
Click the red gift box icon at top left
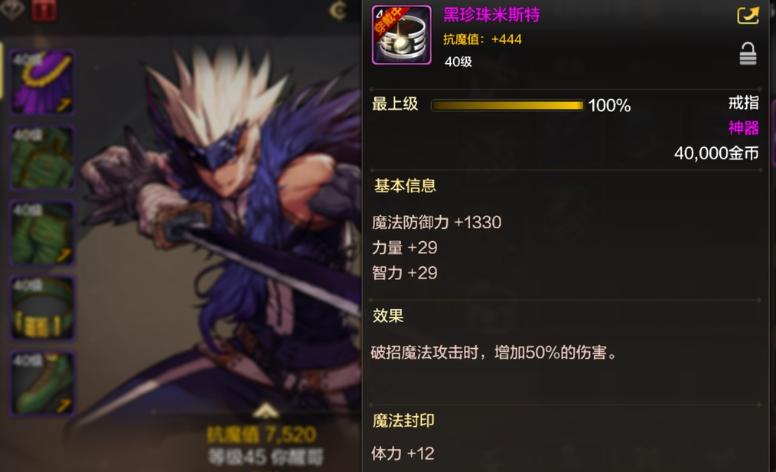(45, 10)
